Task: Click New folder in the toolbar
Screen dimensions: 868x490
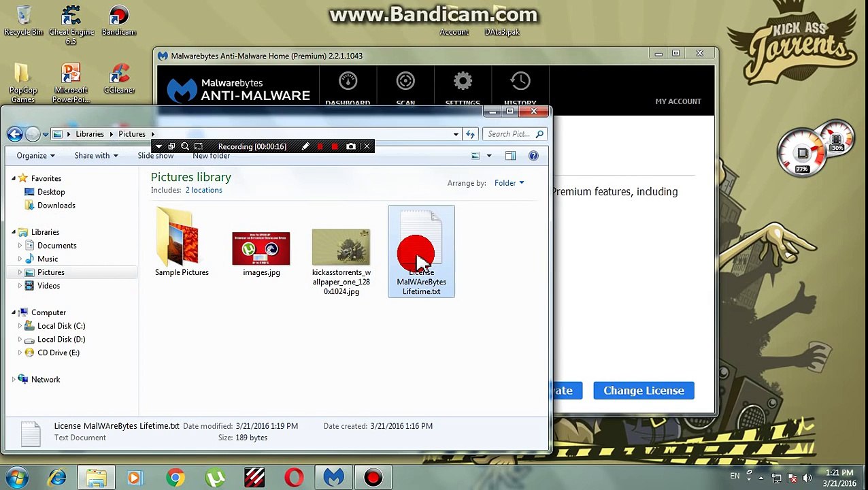Action: click(211, 156)
